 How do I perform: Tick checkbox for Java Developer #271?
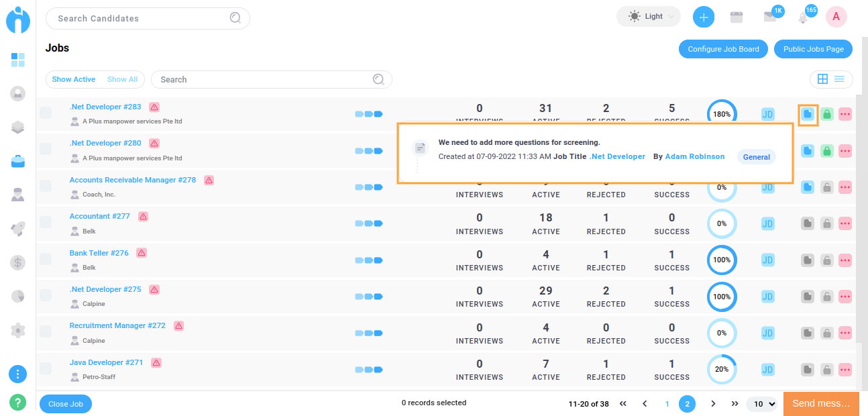[46, 368]
